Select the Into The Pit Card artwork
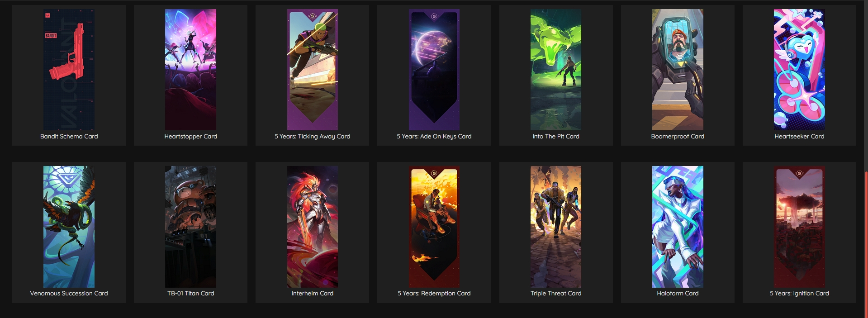Screen dimensions: 868x318 556,70
